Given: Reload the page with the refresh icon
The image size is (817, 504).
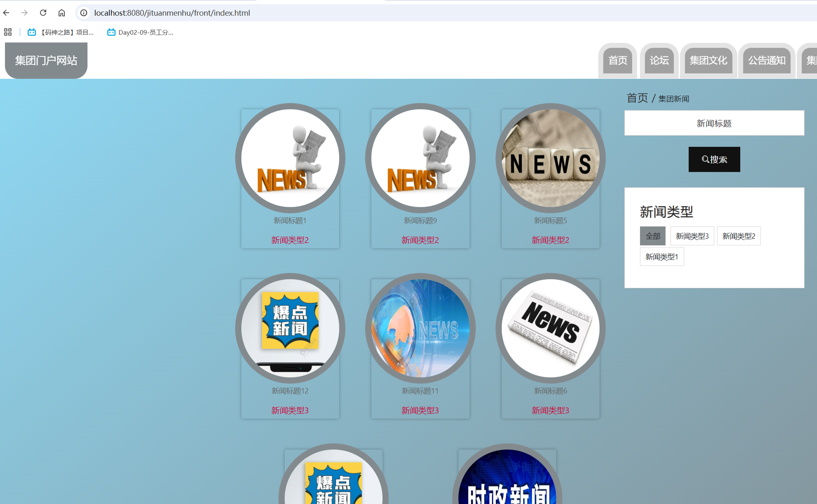Looking at the screenshot, I should pyautogui.click(x=43, y=13).
